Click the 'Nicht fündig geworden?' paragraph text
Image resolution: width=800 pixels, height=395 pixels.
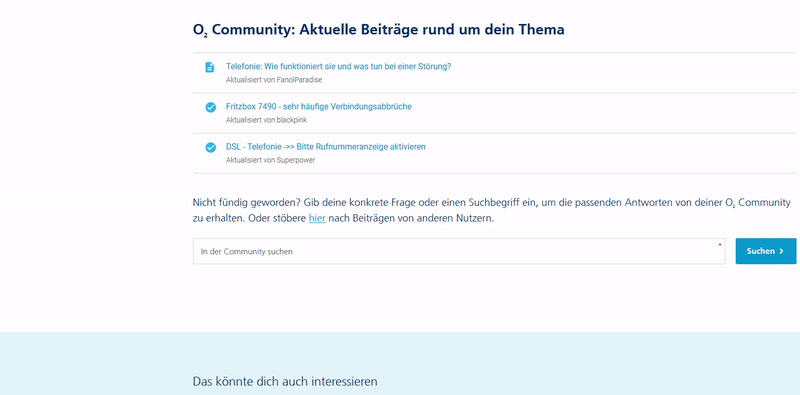tap(492, 210)
